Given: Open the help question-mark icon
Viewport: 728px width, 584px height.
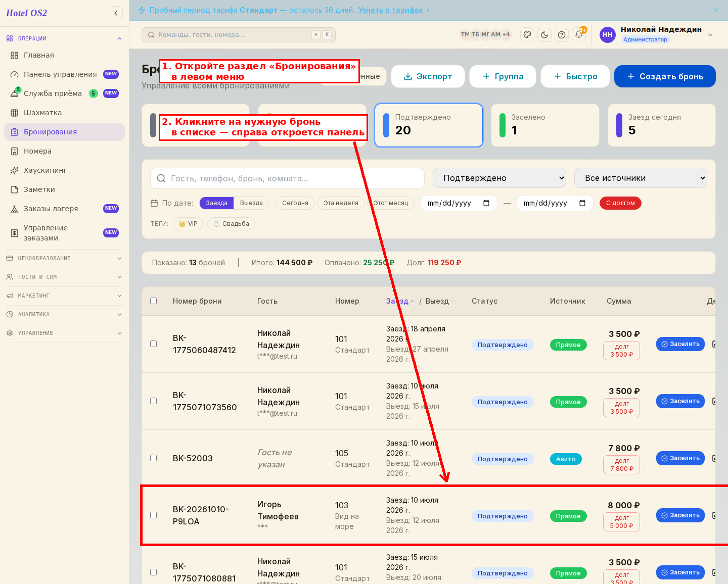Looking at the screenshot, I should 562,35.
